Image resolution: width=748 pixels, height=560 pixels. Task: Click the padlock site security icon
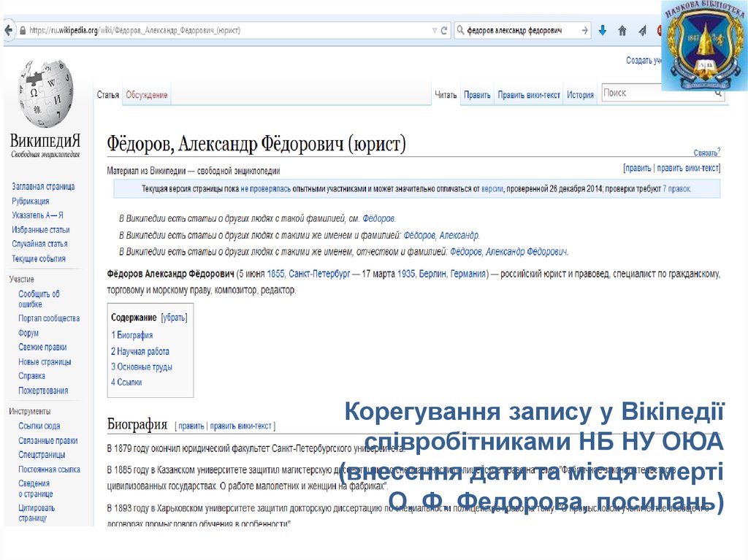pos(23,31)
